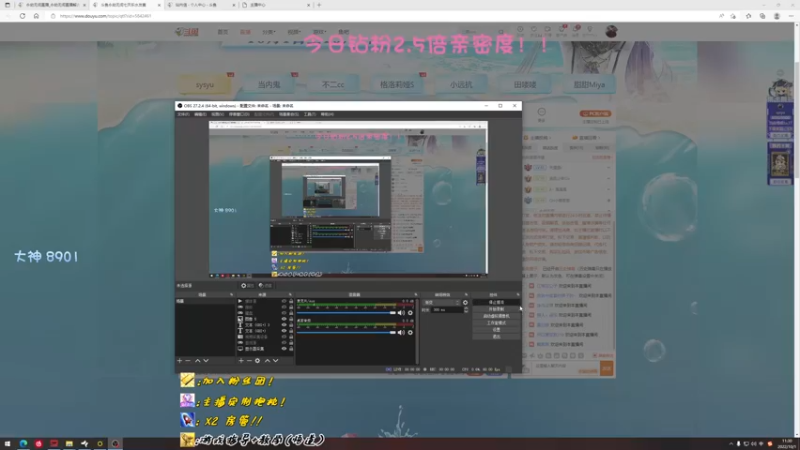Viewport: 800px width, 450px height.
Task: Open OBS 编辑(E) menu
Action: coord(200,114)
